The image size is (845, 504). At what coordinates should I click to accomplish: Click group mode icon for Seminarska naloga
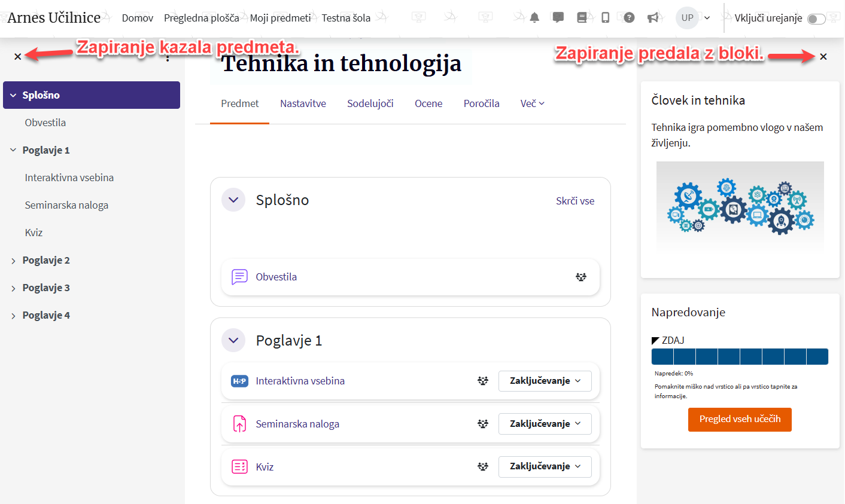pos(483,424)
